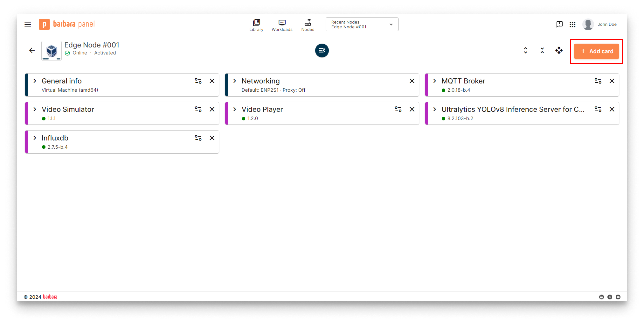
Task: Close the Video Simulator card
Action: click(x=212, y=109)
